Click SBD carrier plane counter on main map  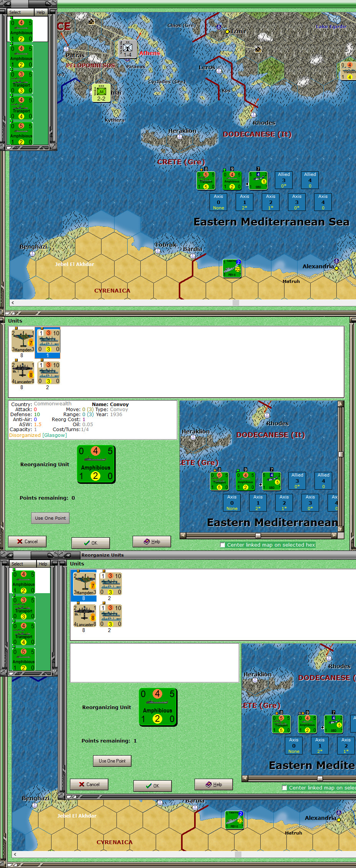pyautogui.click(x=258, y=180)
